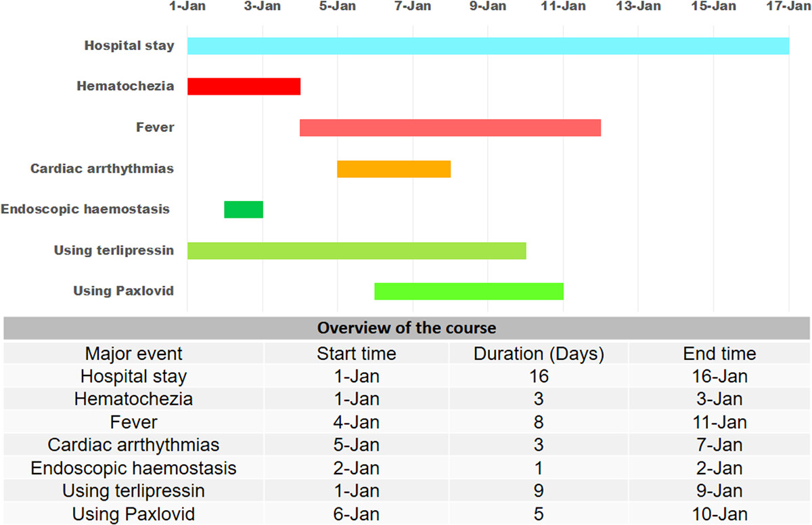This screenshot has height=525, width=812.
Task: Click Endoscopic haemostasis' start time 2-Jan
Action: click(357, 468)
